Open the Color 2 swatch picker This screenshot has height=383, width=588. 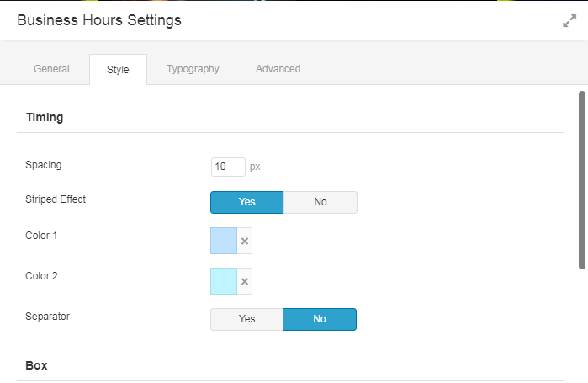(x=224, y=281)
